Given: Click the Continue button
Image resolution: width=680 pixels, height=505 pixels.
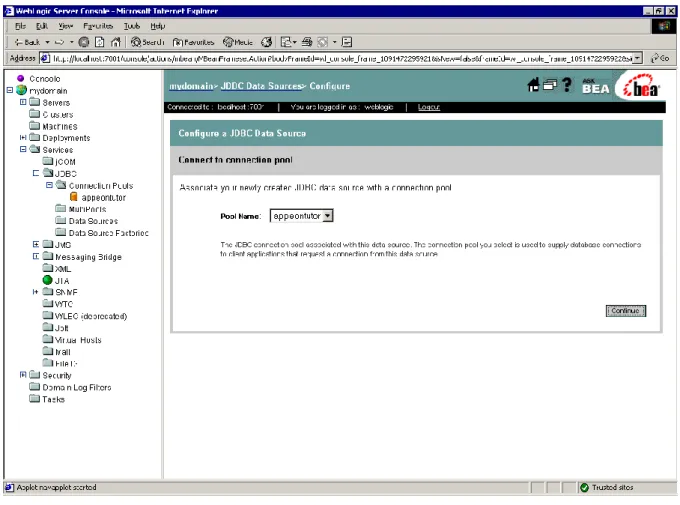Looking at the screenshot, I should coord(626,311).
